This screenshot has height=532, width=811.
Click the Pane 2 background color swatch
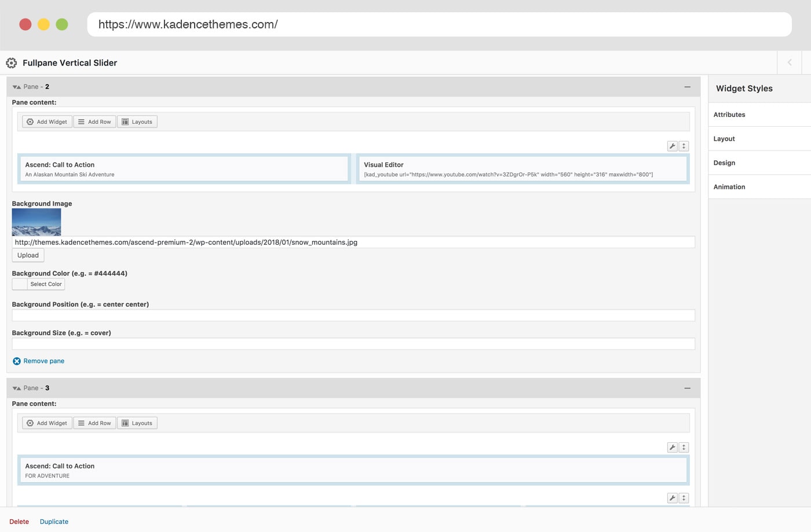point(20,284)
